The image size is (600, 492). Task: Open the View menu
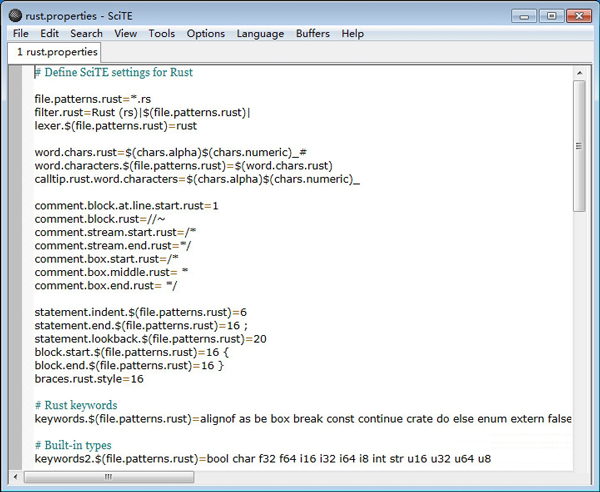pyautogui.click(x=126, y=34)
